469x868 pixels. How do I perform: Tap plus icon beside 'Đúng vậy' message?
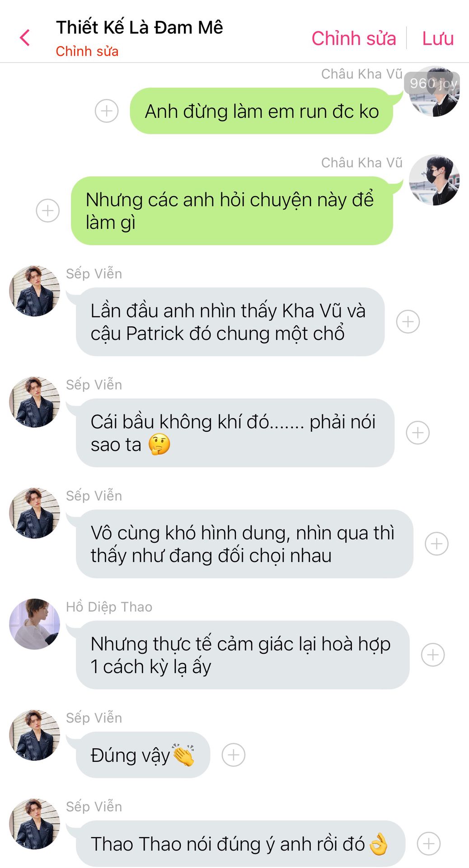pos(234,755)
